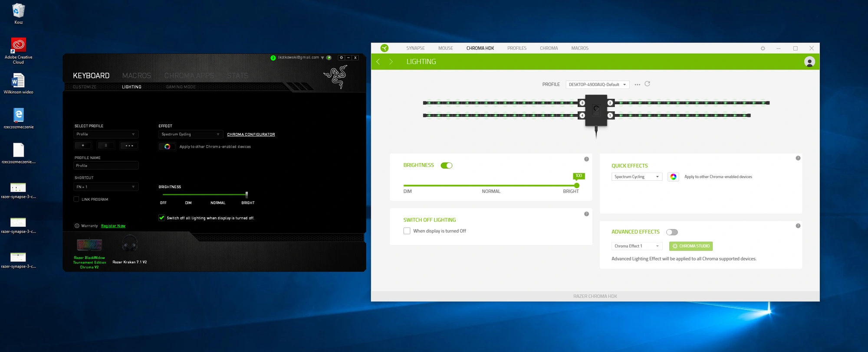Check When display is turned Off box
Viewport: 868px width, 352px height.
point(407,231)
